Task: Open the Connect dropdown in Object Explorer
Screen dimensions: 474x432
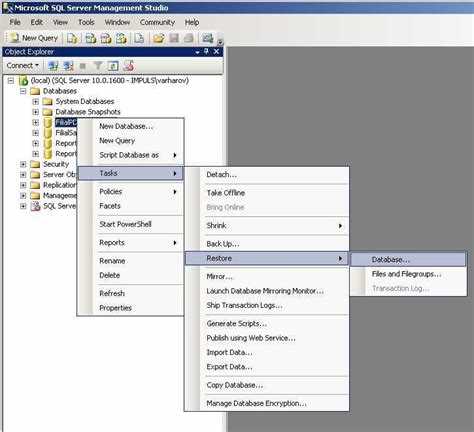Action: pyautogui.click(x=23, y=66)
